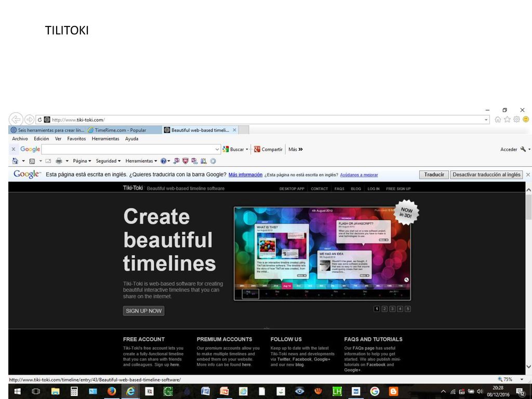
Task: Open the Ayuda menu
Action: point(131,138)
